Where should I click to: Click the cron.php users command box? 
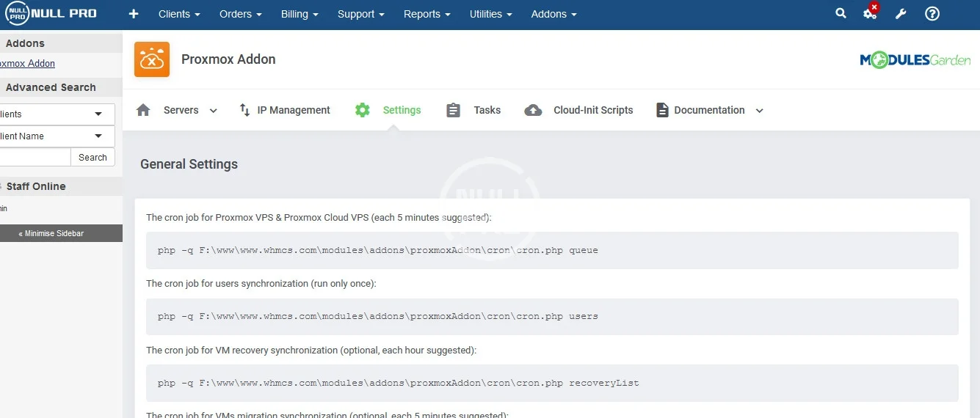coord(552,317)
